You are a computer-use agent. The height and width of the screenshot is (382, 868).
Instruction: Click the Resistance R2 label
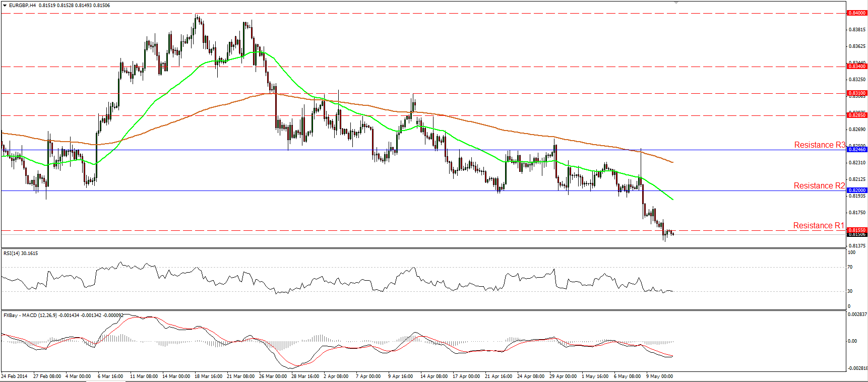(x=819, y=186)
